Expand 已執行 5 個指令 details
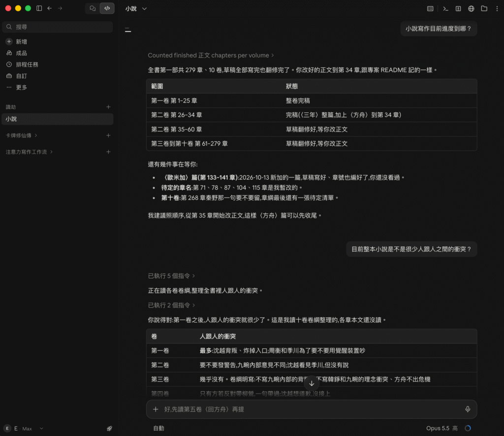This screenshot has height=436, width=504. click(x=171, y=276)
